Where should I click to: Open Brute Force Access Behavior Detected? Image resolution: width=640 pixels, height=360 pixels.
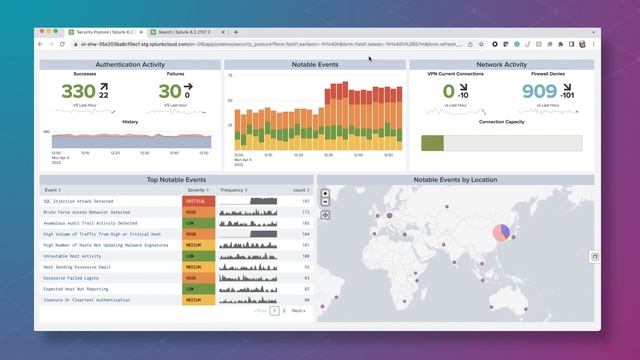point(87,212)
